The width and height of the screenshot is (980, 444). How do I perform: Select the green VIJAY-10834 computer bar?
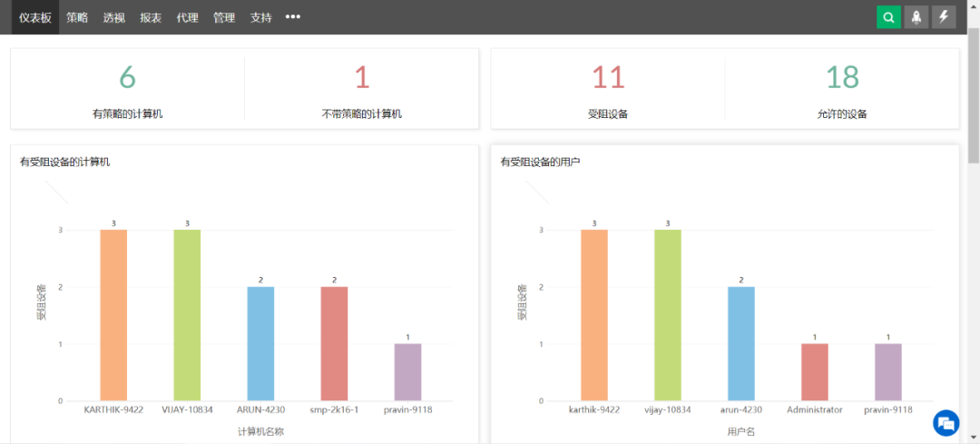coord(187,315)
